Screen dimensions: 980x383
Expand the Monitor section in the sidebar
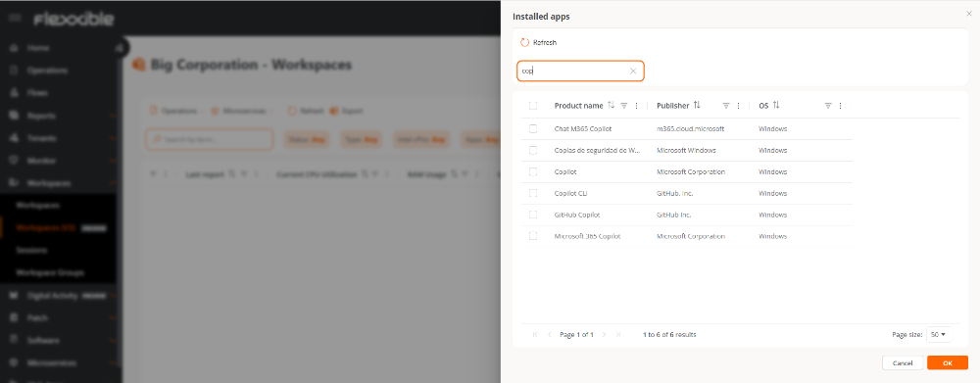pyautogui.click(x=113, y=160)
